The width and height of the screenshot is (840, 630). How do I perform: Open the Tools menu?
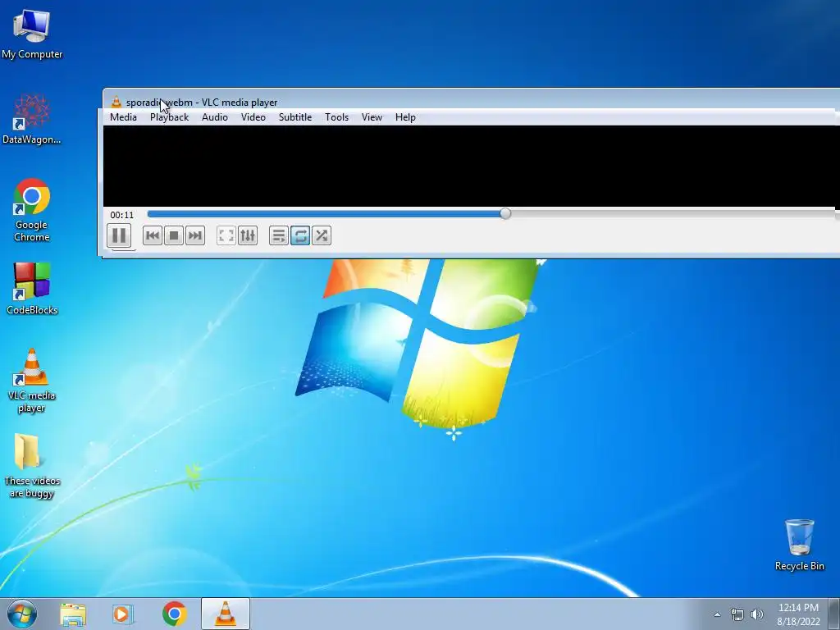[337, 117]
